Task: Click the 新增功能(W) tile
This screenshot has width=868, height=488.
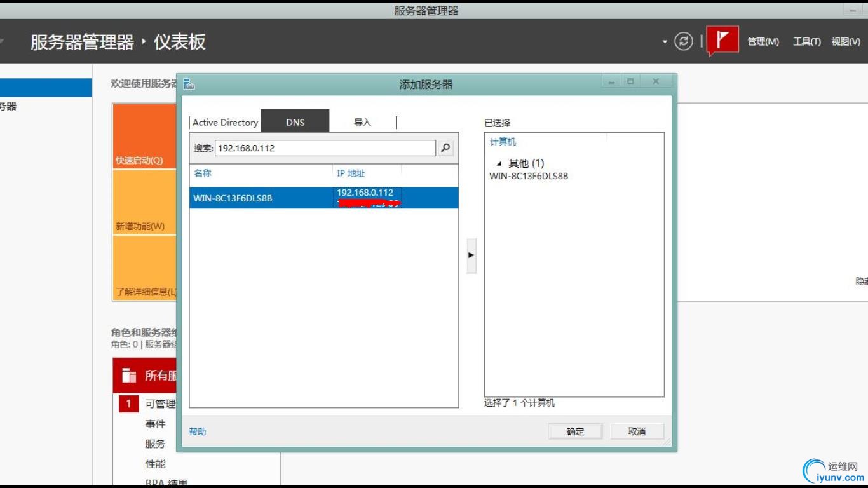Action: coord(144,202)
